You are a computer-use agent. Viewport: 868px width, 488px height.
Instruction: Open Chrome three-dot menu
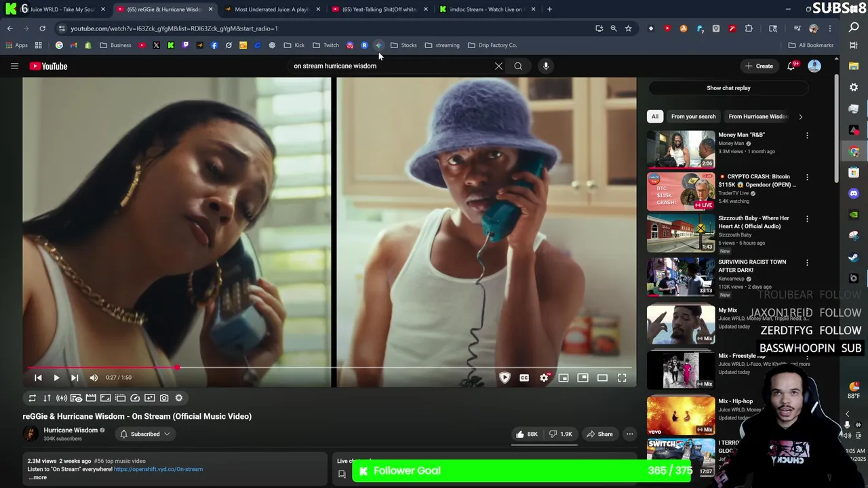(829, 28)
